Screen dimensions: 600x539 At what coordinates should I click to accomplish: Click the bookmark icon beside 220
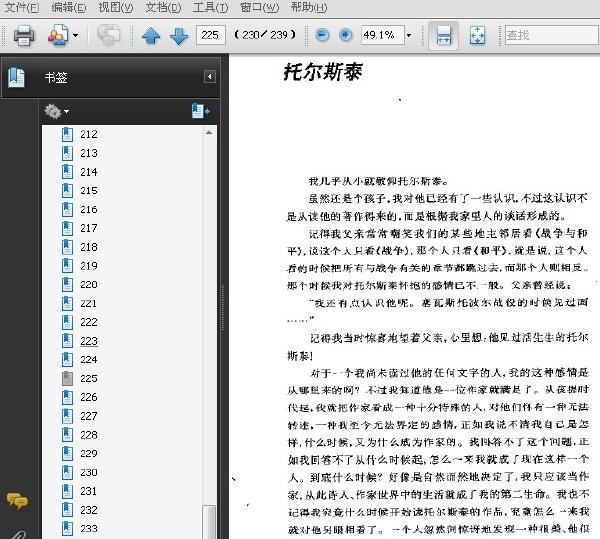point(67,285)
